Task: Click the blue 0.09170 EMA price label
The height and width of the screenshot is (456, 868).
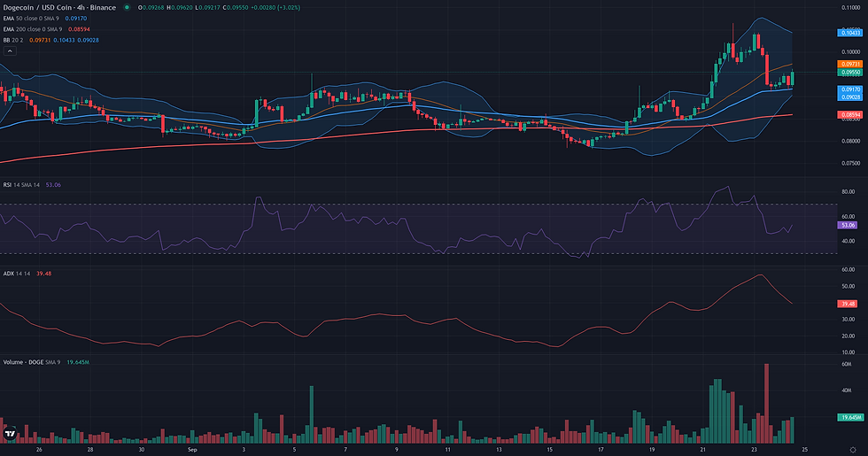Action: pyautogui.click(x=849, y=89)
